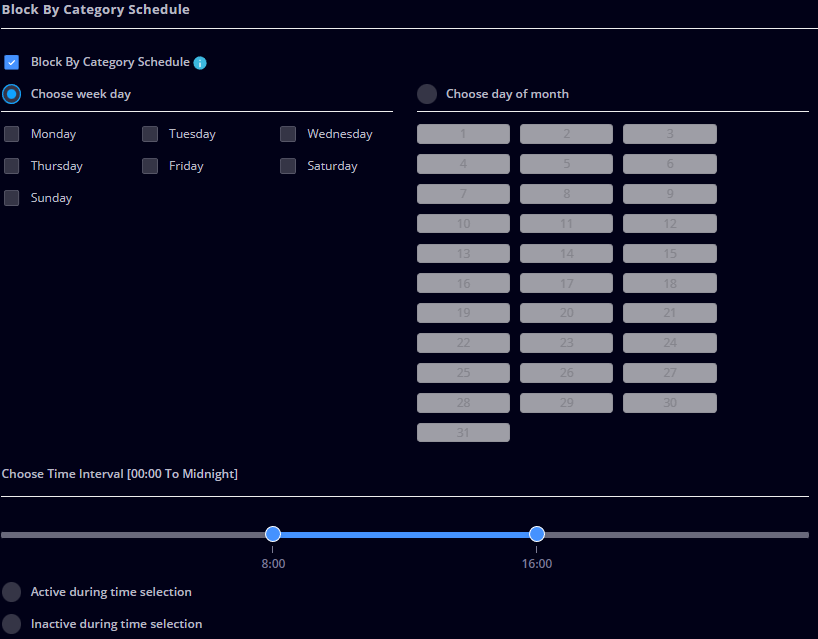
Task: Select day 20 of month
Action: [x=567, y=313]
